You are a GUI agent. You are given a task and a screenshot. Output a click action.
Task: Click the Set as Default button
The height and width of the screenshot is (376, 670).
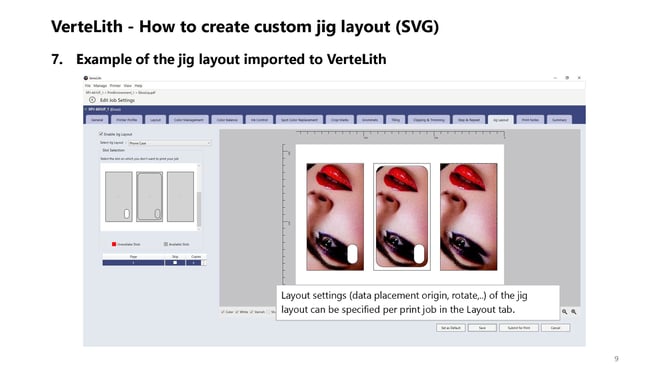point(451,328)
